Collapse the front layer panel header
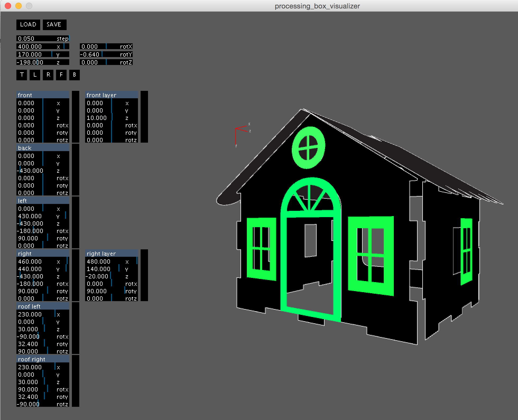 (x=112, y=95)
